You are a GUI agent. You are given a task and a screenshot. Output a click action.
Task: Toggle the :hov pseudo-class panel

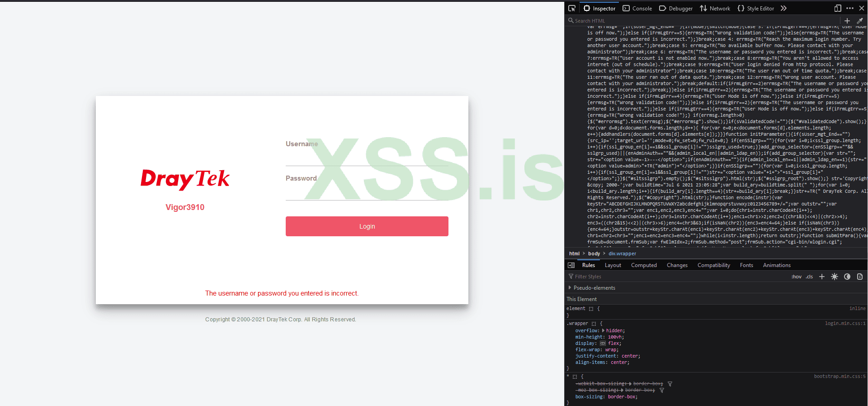click(x=797, y=277)
